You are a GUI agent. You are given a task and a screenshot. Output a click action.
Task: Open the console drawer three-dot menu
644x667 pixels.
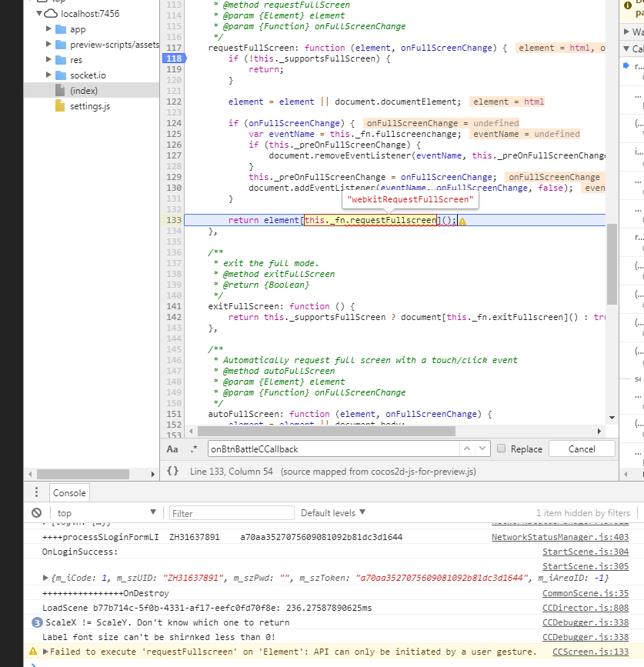click(36, 492)
